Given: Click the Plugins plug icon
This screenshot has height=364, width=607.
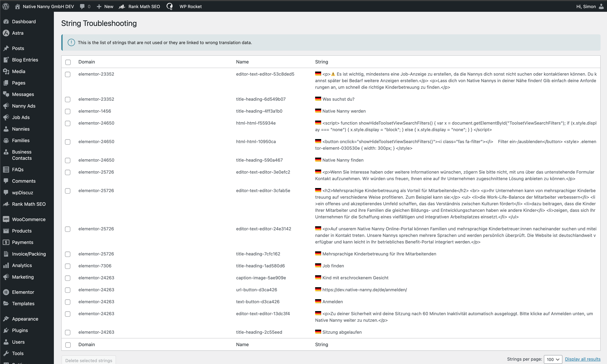Looking at the screenshot, I should [x=6, y=330].
